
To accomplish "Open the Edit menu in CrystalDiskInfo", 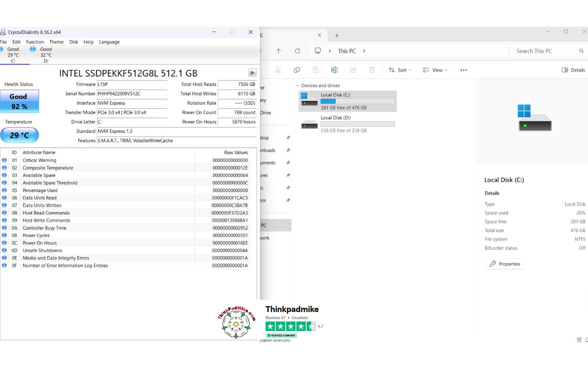I will [x=16, y=42].
